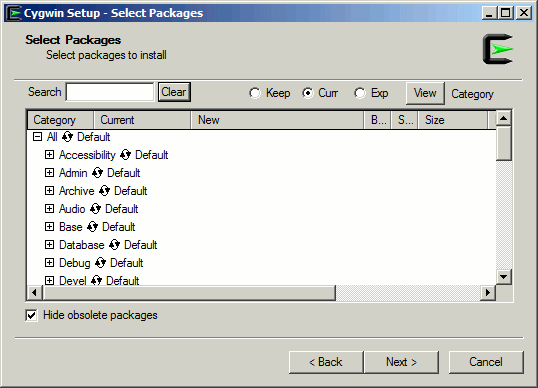The width and height of the screenshot is (538, 388).
Task: Expand the Accessibility category
Action: pyautogui.click(x=49, y=155)
